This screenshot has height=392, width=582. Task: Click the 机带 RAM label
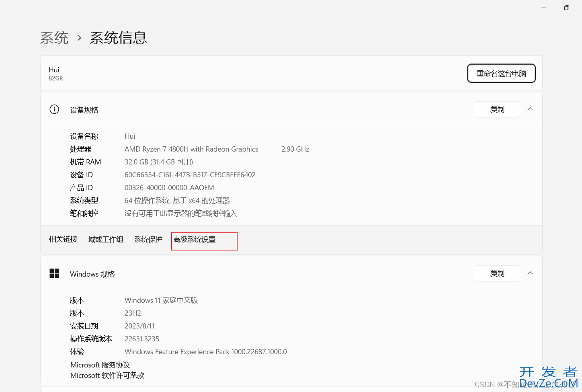(x=85, y=162)
